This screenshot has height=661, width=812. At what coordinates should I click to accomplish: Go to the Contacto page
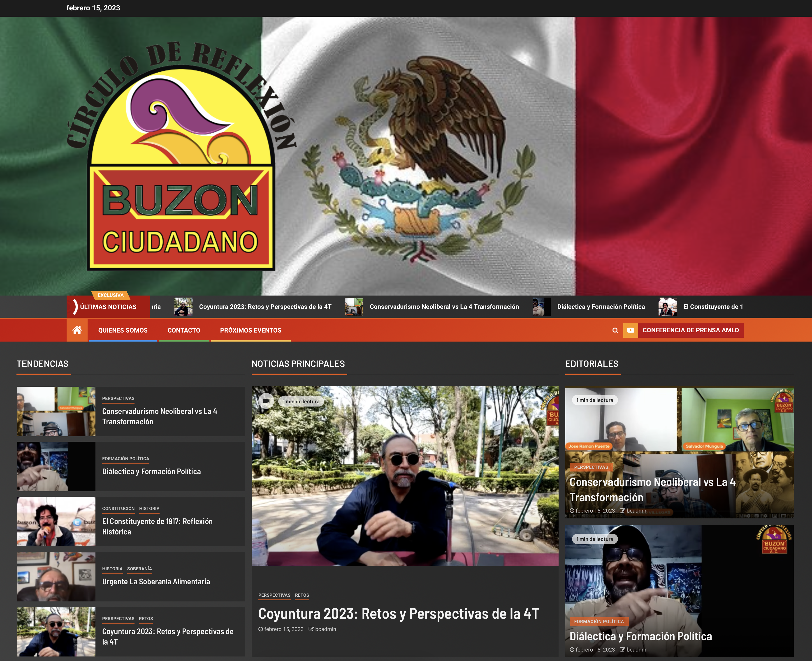pos(183,330)
